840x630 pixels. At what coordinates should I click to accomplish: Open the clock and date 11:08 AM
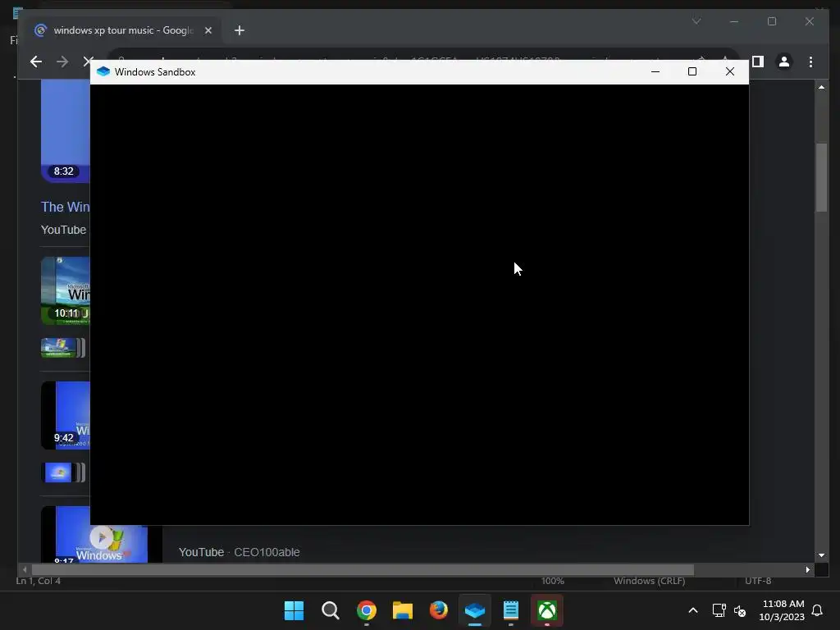[x=782, y=610]
